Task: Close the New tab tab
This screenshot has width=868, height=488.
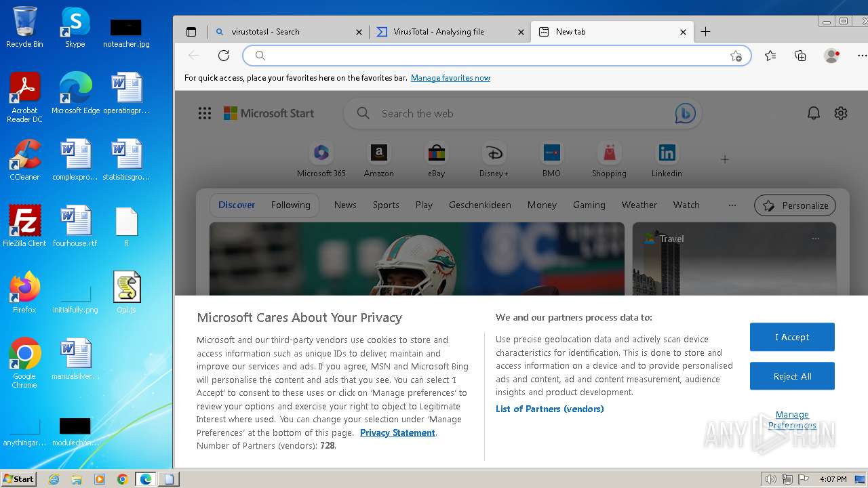Action: click(683, 32)
